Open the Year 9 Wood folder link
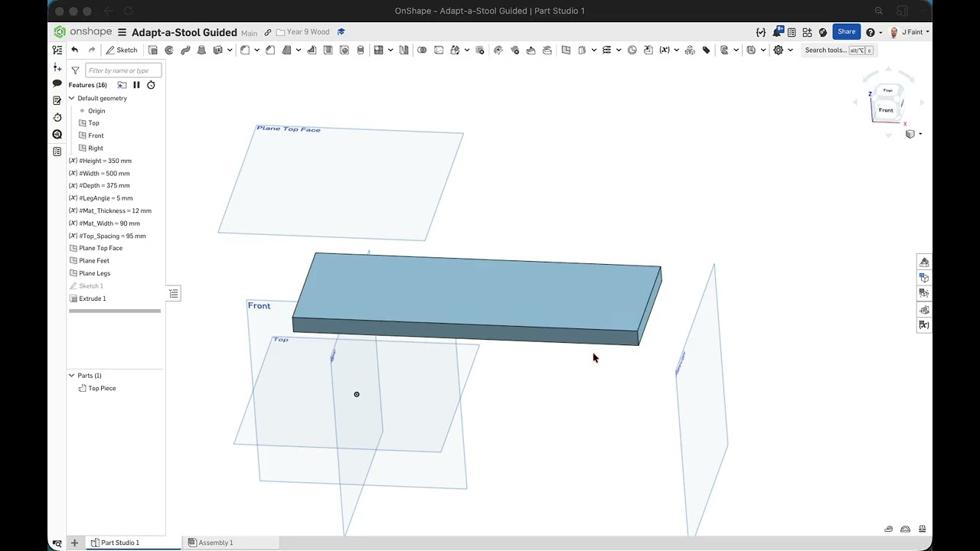The image size is (980, 551). click(x=302, y=32)
